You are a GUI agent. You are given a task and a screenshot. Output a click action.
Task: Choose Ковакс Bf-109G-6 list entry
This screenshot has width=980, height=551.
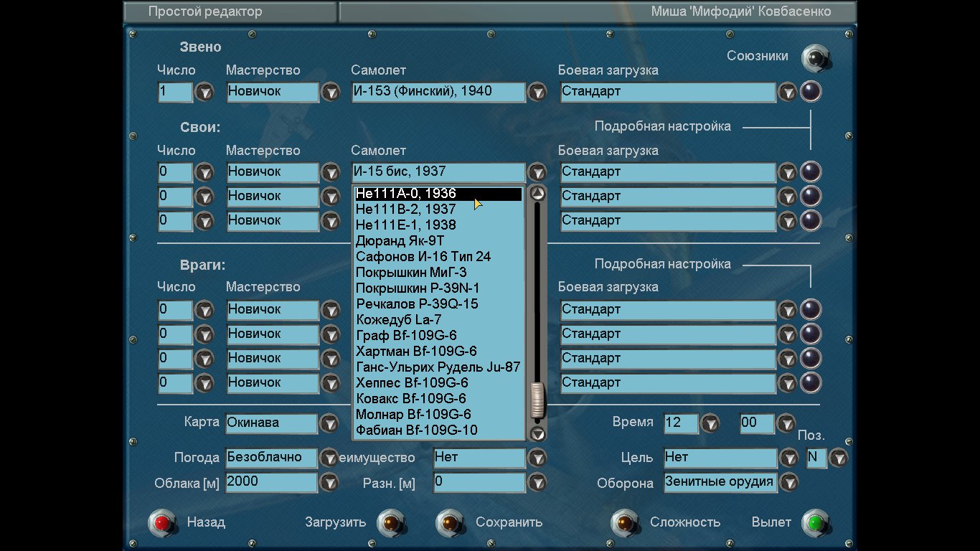coord(438,399)
